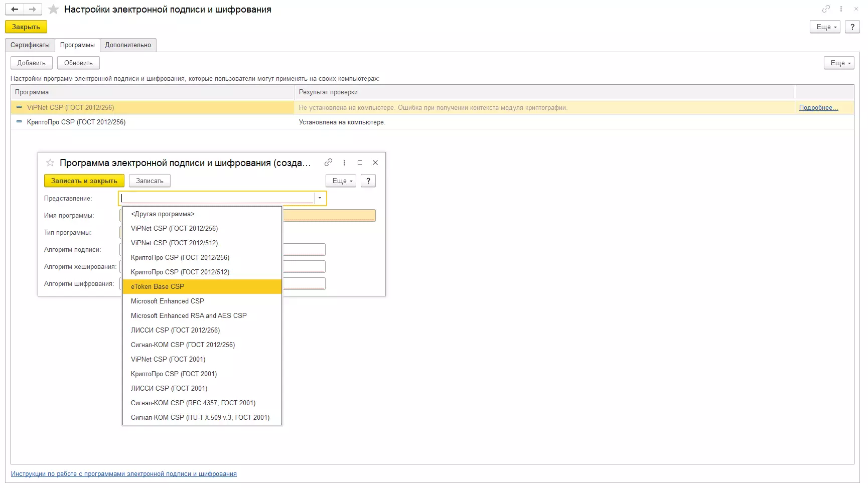
Task: Open instructions link for signature programs
Action: (x=124, y=474)
